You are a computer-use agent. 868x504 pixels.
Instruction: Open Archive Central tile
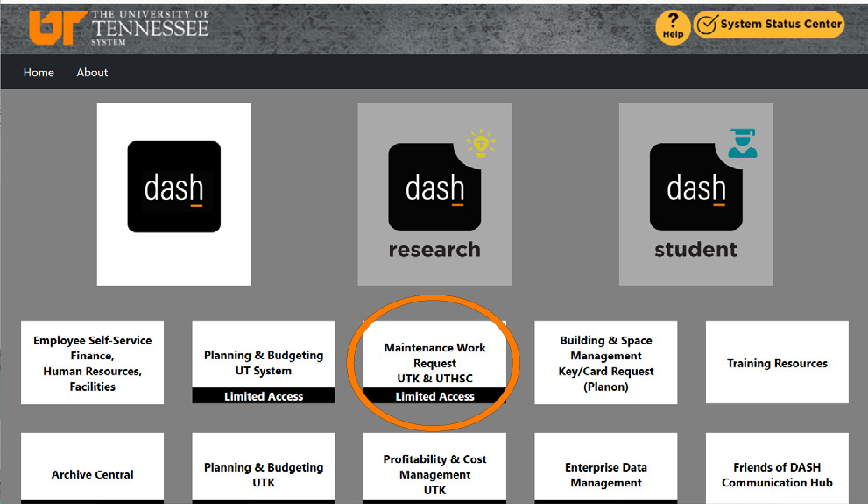[93, 469]
